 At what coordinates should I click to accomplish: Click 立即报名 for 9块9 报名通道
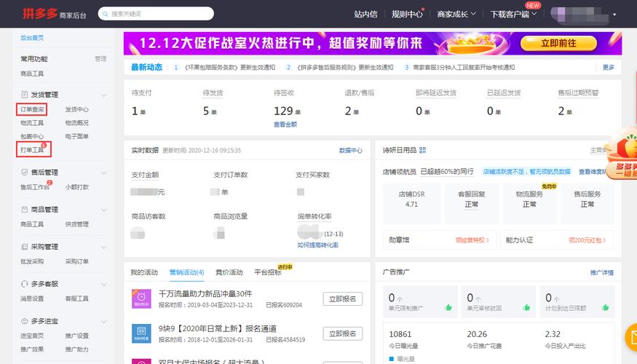pos(343,333)
